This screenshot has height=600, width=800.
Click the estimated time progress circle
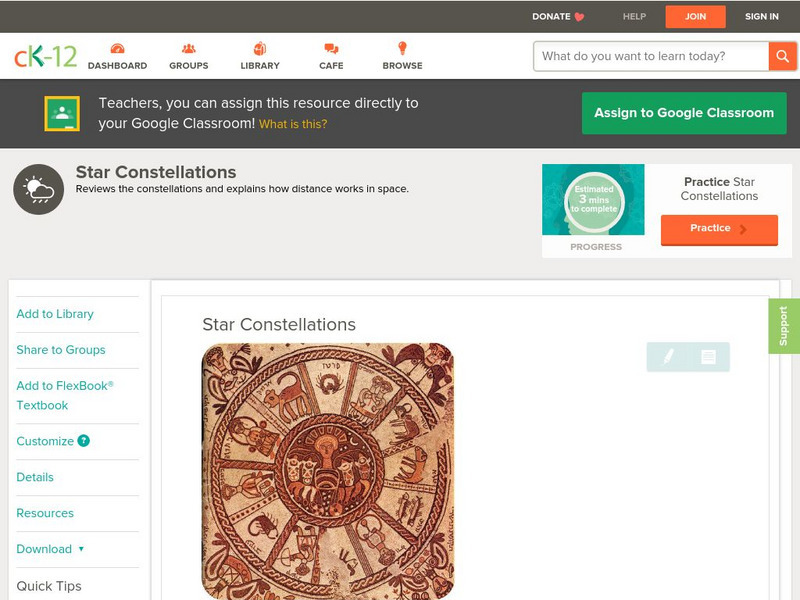595,201
